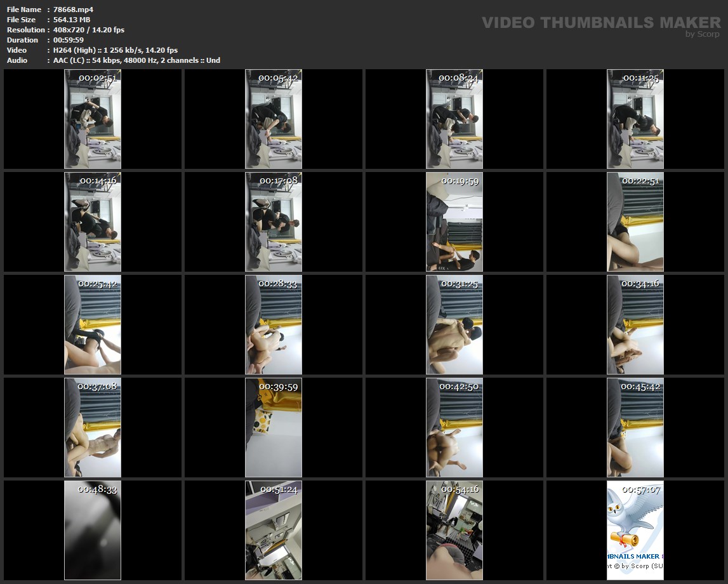The height and width of the screenshot is (584, 728).
Task: Click the owl logo frame at 00:57:07
Action: (x=635, y=531)
